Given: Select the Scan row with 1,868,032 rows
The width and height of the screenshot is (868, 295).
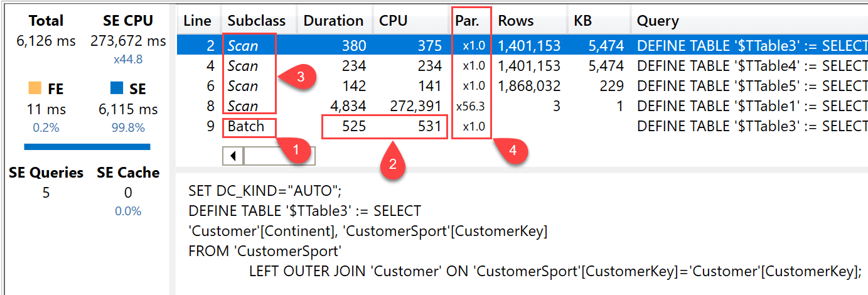Looking at the screenshot, I should [522, 86].
